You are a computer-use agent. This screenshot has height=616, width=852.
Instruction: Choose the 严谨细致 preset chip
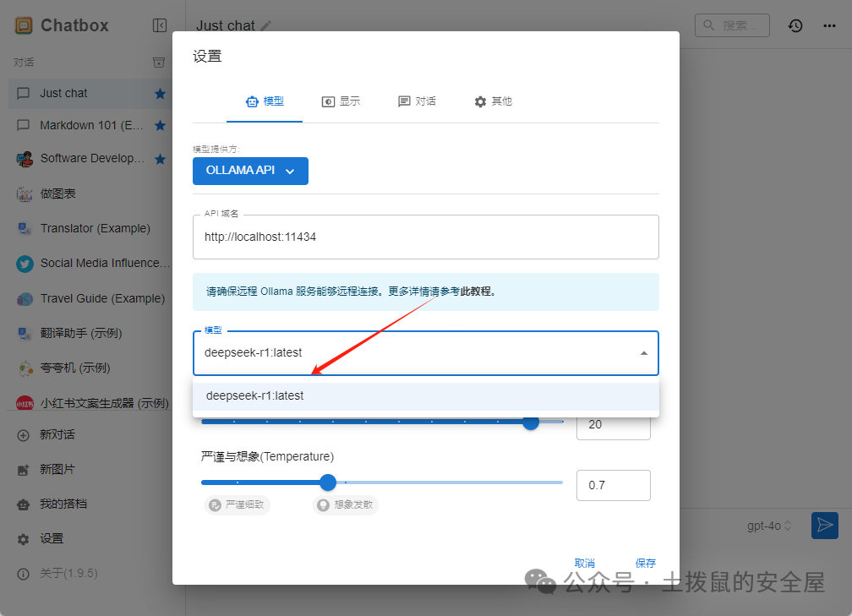pos(238,505)
